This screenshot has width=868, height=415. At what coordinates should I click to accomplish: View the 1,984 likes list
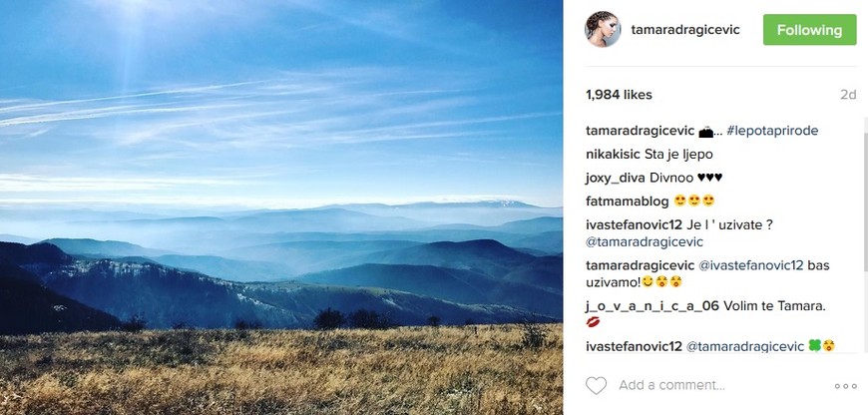coord(619,95)
